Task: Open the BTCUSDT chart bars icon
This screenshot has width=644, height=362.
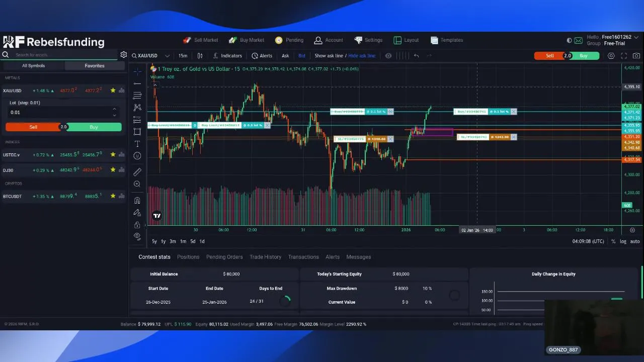Action: click(122, 196)
